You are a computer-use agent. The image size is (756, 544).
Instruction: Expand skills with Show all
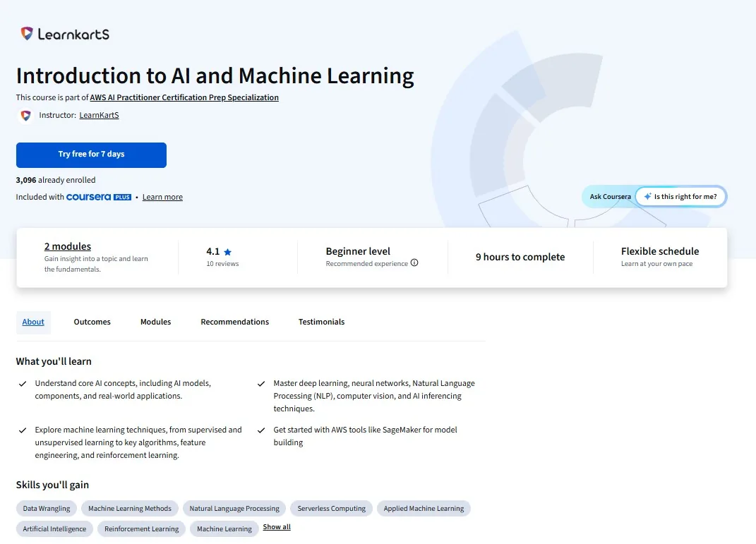[277, 526]
